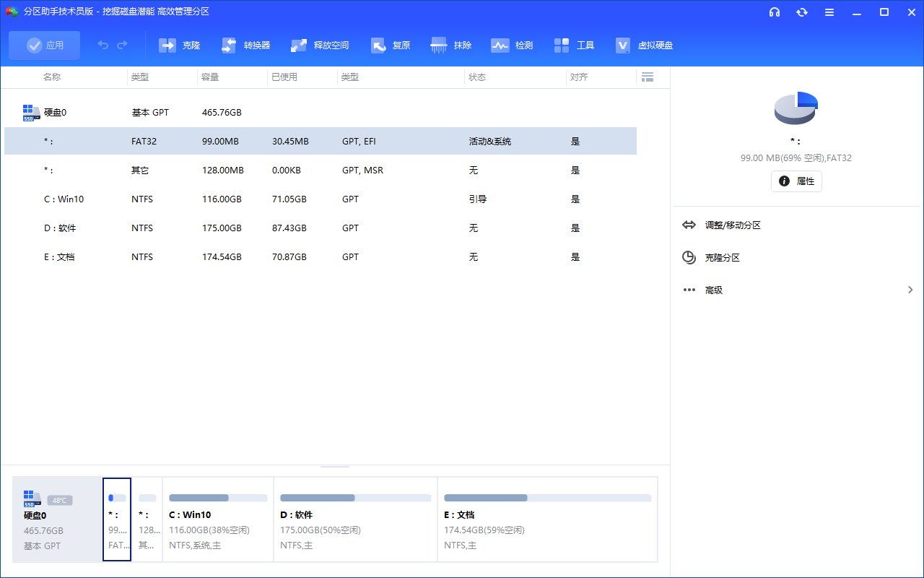The width and height of the screenshot is (924, 578).
Task: Open the Recover (复原) tool
Action: tap(391, 46)
